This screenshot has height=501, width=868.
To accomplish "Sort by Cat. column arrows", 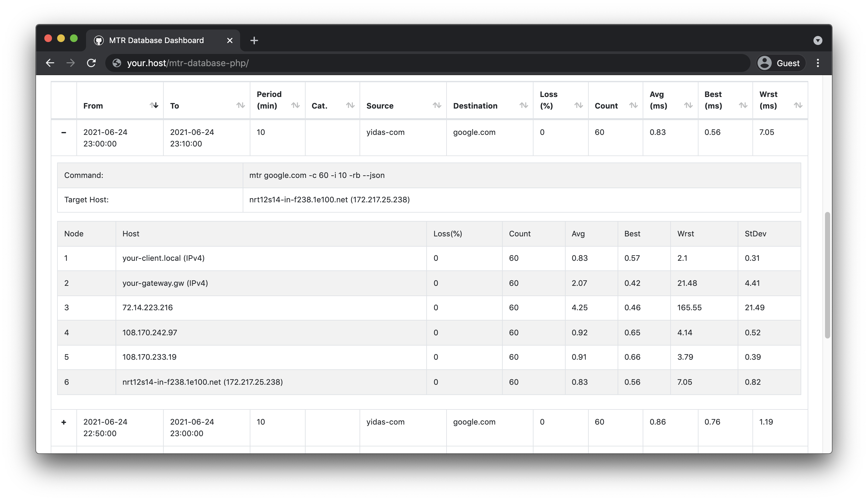I will point(350,105).
